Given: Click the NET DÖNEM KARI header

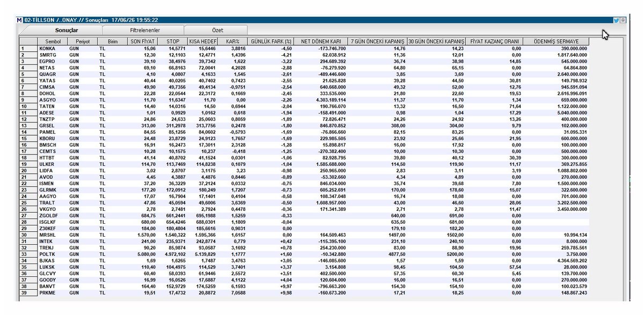Looking at the screenshot, I should click(320, 41).
